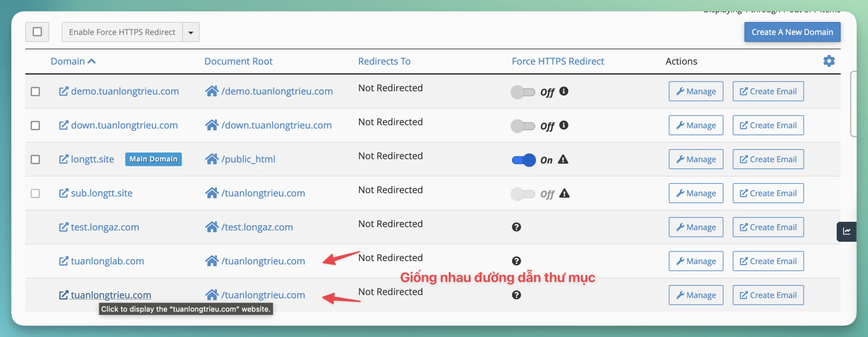Click the Create A New Domain button

792,32
